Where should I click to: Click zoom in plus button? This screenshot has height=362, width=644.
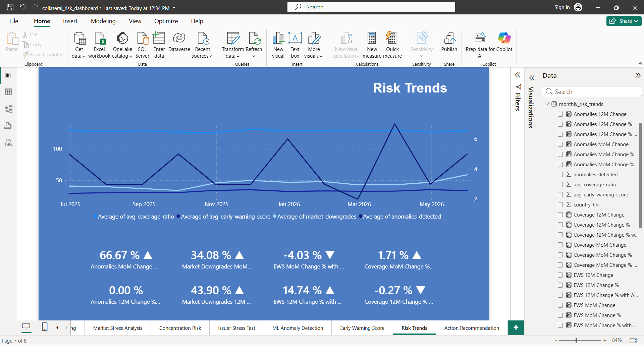(x=605, y=340)
